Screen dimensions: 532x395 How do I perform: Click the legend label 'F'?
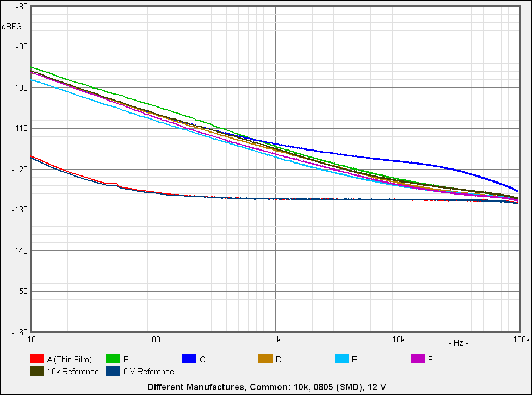click(430, 360)
